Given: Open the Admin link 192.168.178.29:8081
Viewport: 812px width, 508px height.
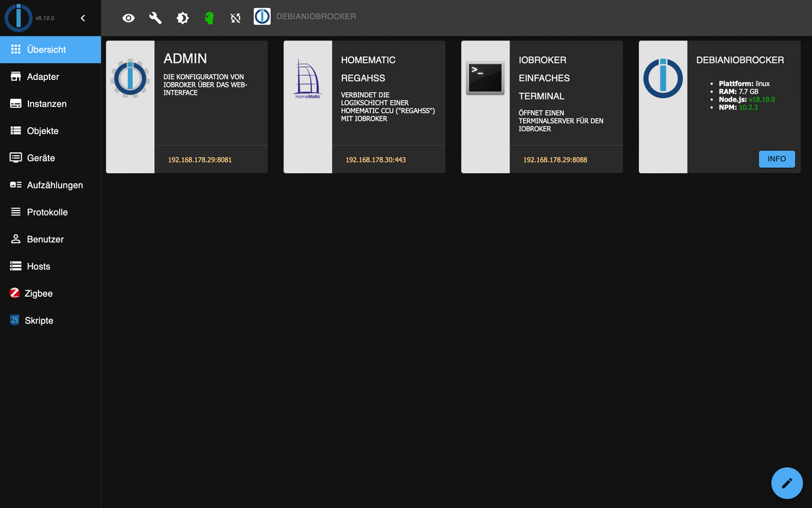Looking at the screenshot, I should (x=200, y=160).
